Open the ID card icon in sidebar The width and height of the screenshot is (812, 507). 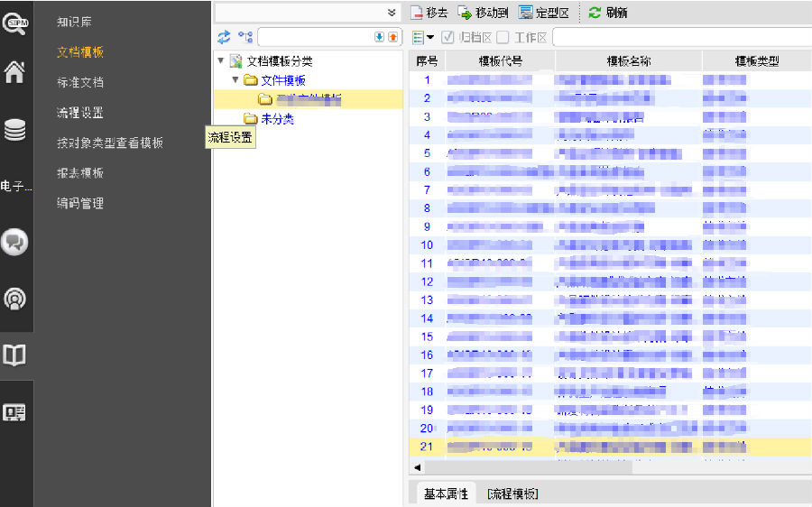tap(14, 413)
